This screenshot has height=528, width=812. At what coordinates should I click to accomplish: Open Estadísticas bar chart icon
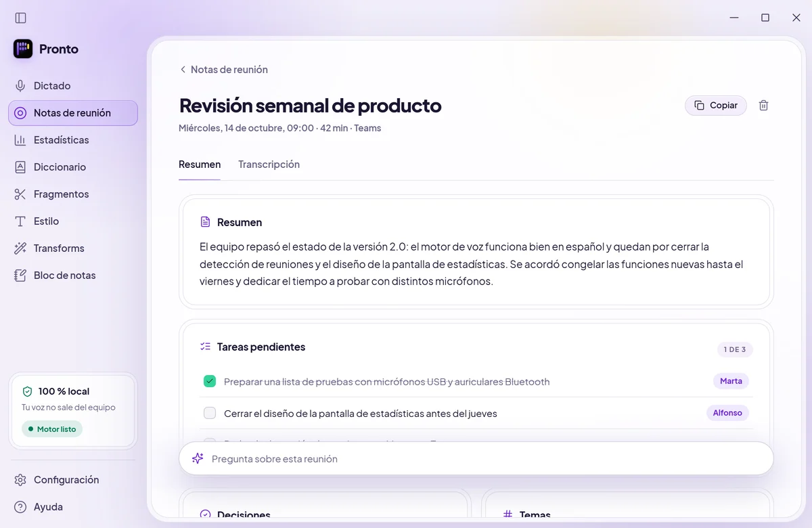pos(20,140)
